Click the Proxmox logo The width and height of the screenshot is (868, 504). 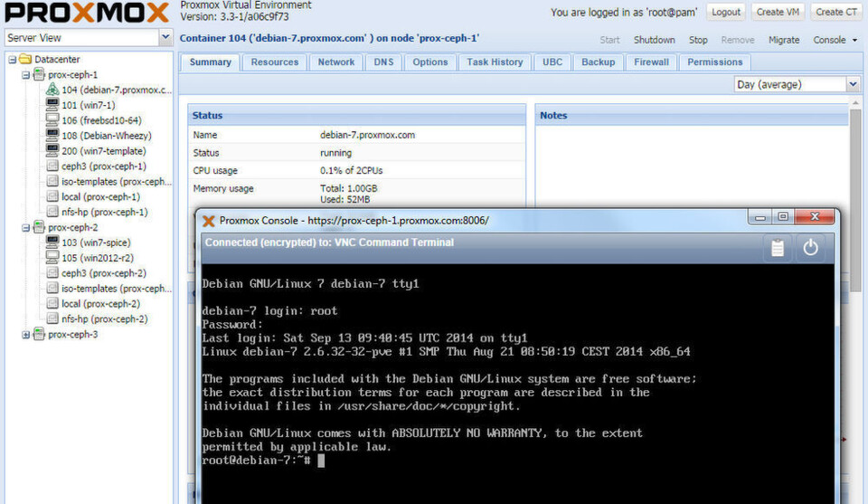coord(87,13)
